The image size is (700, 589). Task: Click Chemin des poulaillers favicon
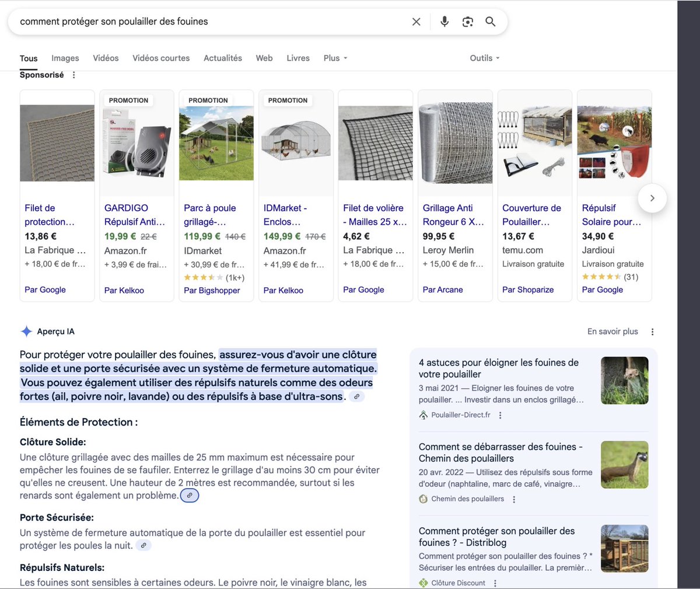[423, 499]
